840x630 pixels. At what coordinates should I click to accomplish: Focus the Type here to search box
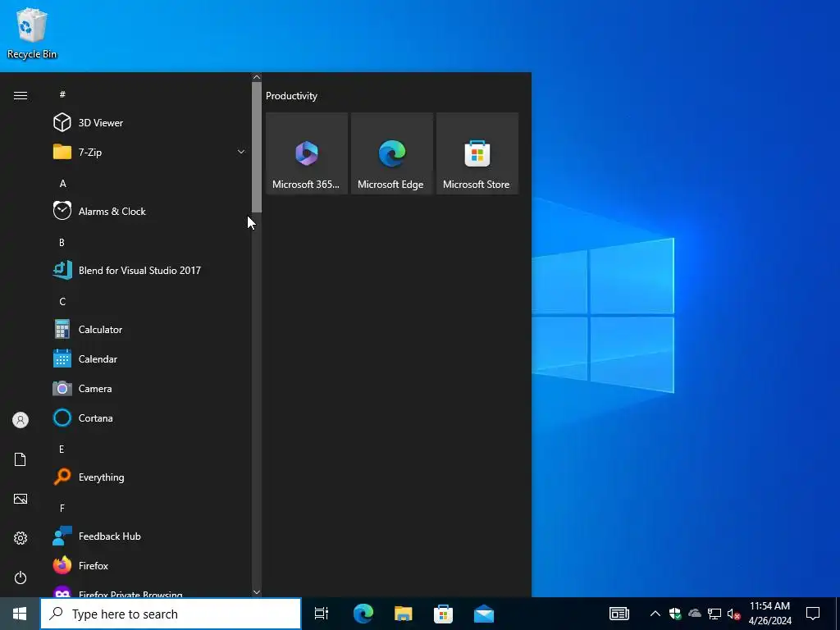coord(171,614)
